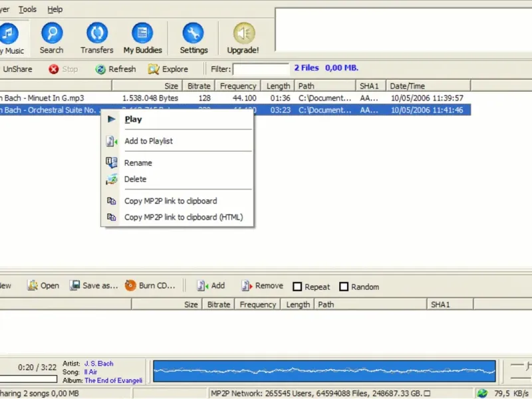Screen dimensions: 532x399
Task: Select Add to Playlist in context menu
Action: pos(148,141)
